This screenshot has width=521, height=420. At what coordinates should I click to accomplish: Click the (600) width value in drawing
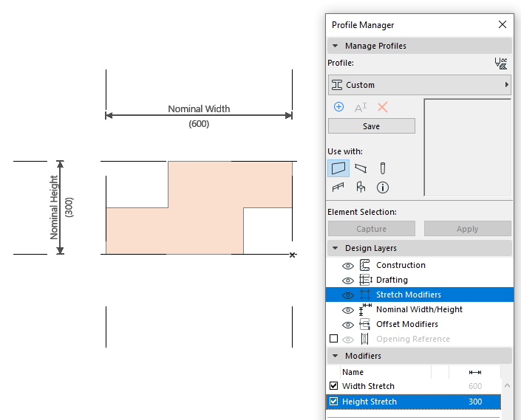click(x=199, y=124)
